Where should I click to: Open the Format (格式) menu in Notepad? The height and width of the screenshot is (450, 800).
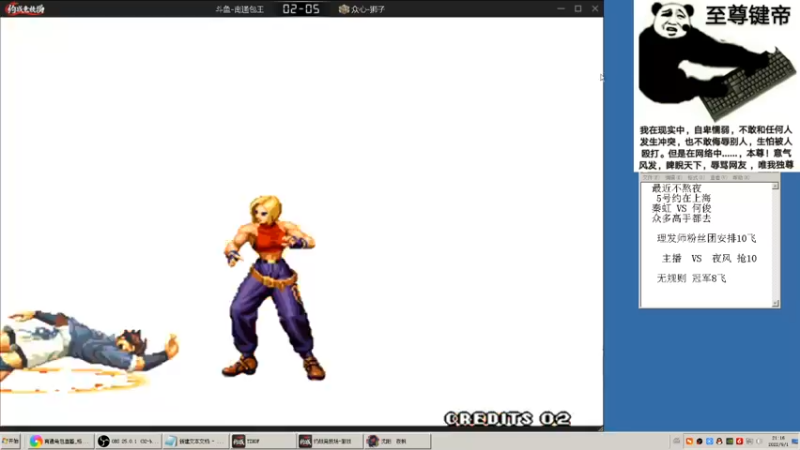tap(696, 178)
